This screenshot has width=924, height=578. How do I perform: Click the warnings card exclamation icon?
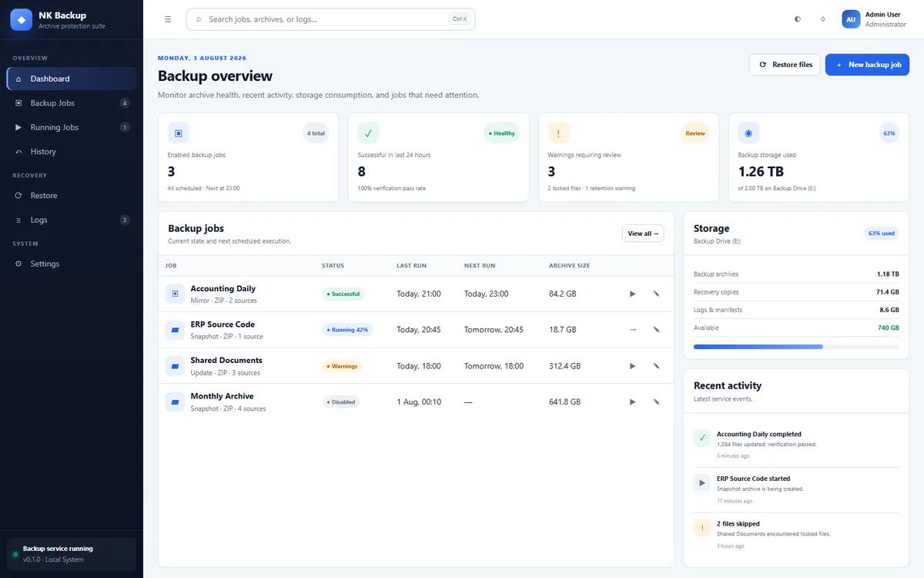pos(558,133)
